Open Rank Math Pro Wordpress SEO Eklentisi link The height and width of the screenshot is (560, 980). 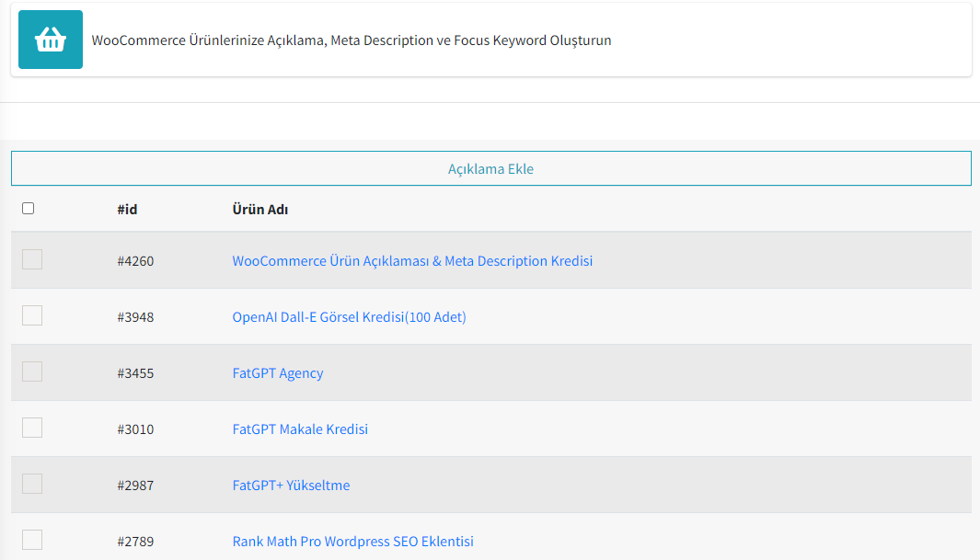click(353, 542)
